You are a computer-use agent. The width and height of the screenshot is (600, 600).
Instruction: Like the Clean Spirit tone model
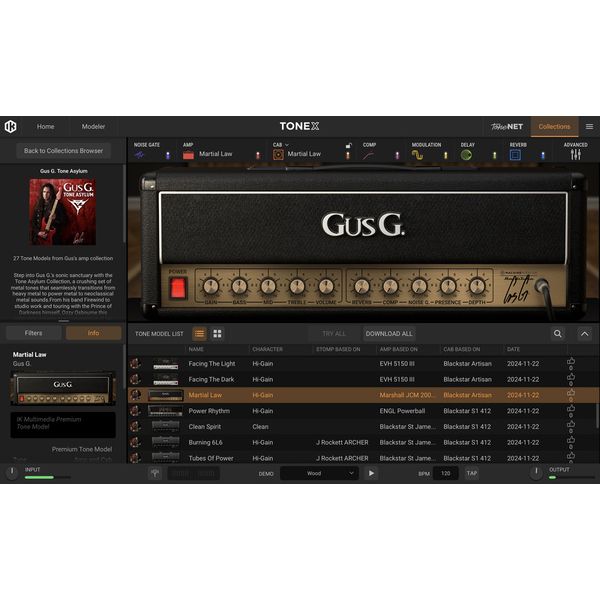[x=571, y=426]
